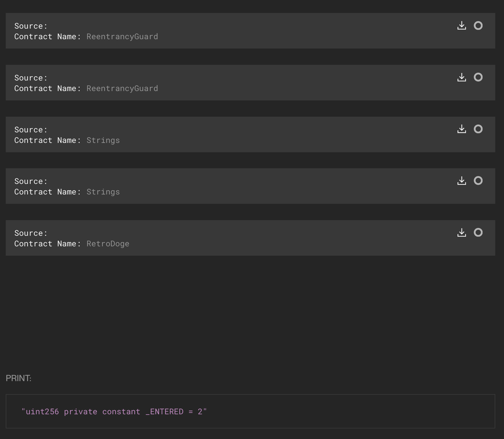Download the second ReentrancyGuard contract source
504x439 pixels.
point(461,77)
